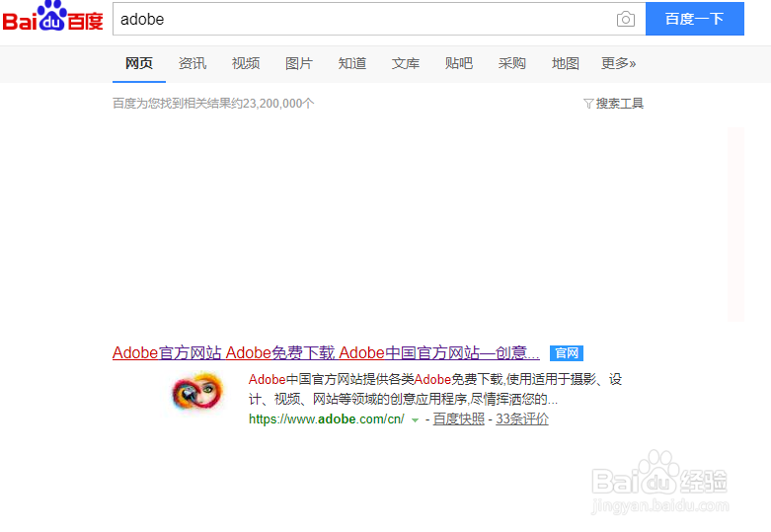Open the https://www.adobe.com/cn/ URL link
Viewport: 771px width, 532px height.
click(327, 418)
